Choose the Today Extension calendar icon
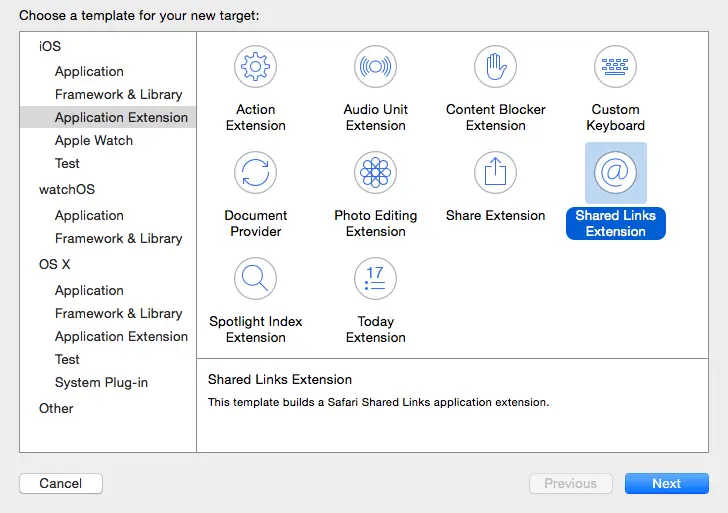728x513 pixels. coord(376,279)
